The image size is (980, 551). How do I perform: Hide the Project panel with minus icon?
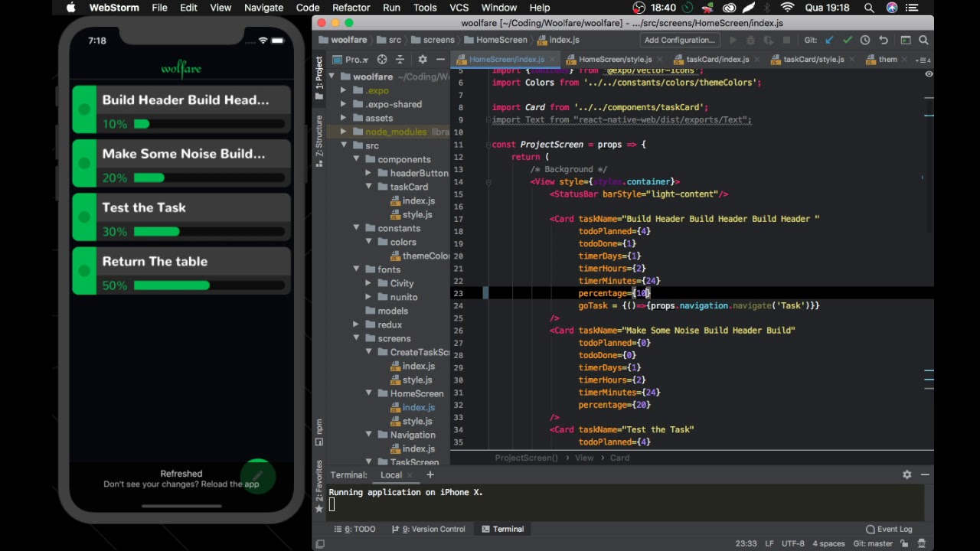tap(440, 59)
